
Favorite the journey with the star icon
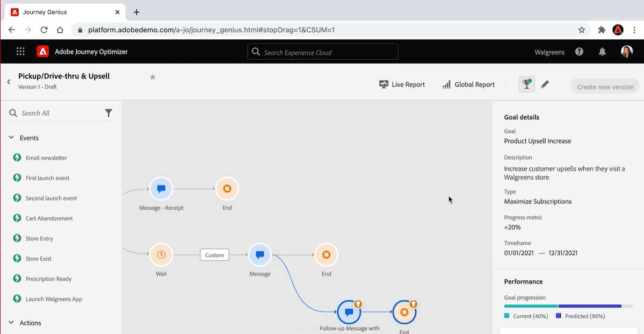153,77
